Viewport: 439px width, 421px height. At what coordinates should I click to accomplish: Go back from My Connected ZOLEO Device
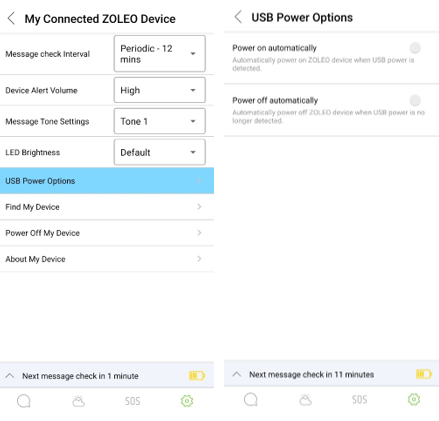click(x=11, y=18)
